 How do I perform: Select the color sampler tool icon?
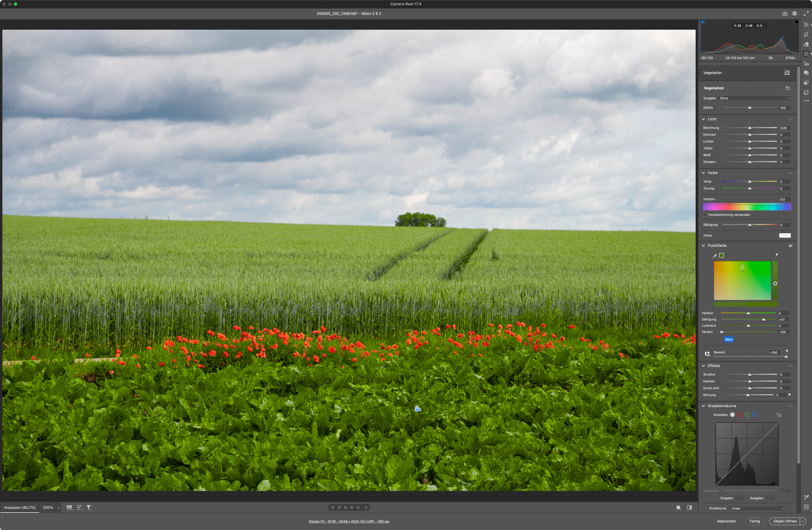click(806, 497)
